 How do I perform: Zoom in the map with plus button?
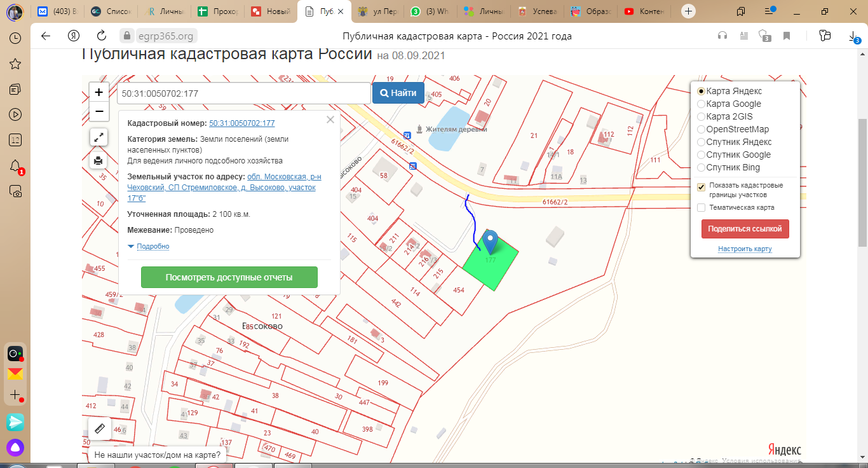coord(99,92)
